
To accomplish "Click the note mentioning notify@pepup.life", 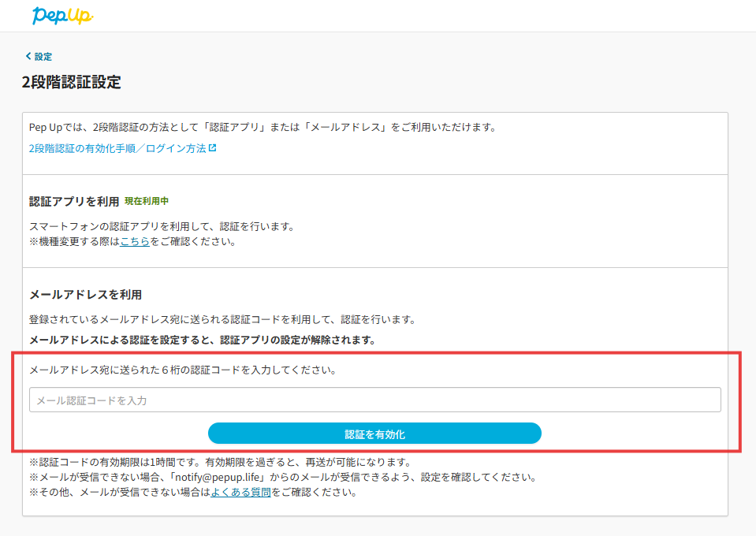I will pos(284,477).
